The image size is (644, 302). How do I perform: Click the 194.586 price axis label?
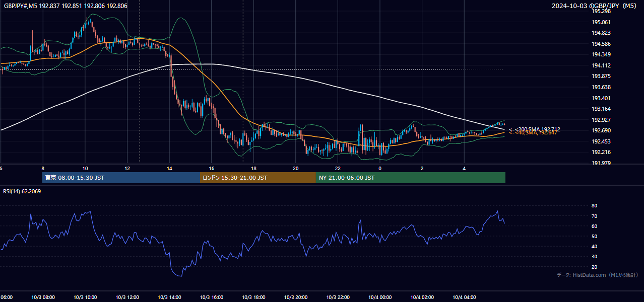click(x=601, y=44)
